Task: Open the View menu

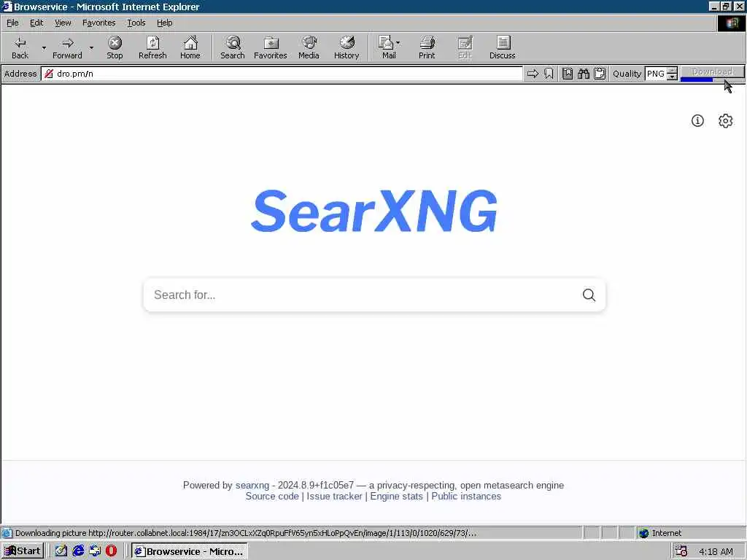Action: pos(63,23)
